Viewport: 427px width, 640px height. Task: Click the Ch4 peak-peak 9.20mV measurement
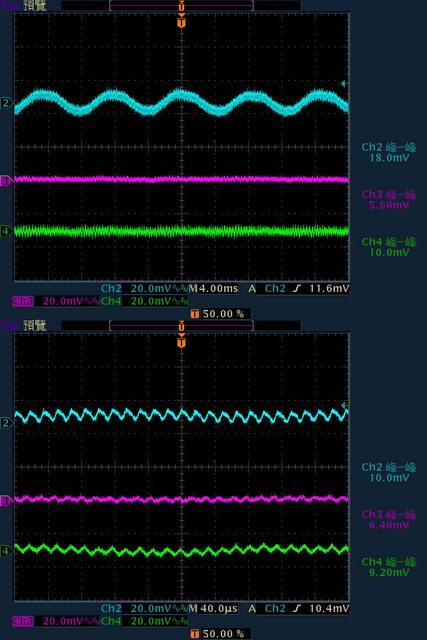pos(389,567)
